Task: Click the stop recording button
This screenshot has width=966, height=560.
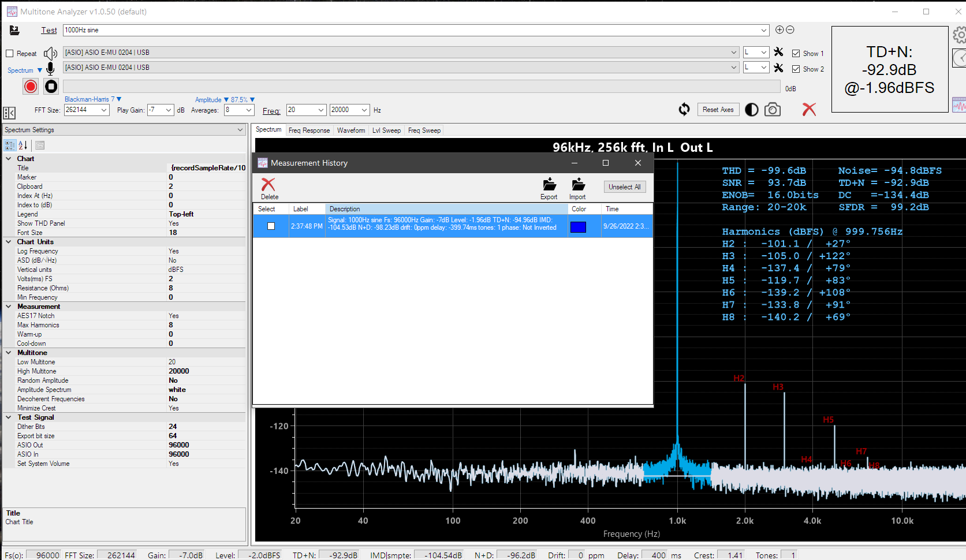Action: tap(51, 87)
